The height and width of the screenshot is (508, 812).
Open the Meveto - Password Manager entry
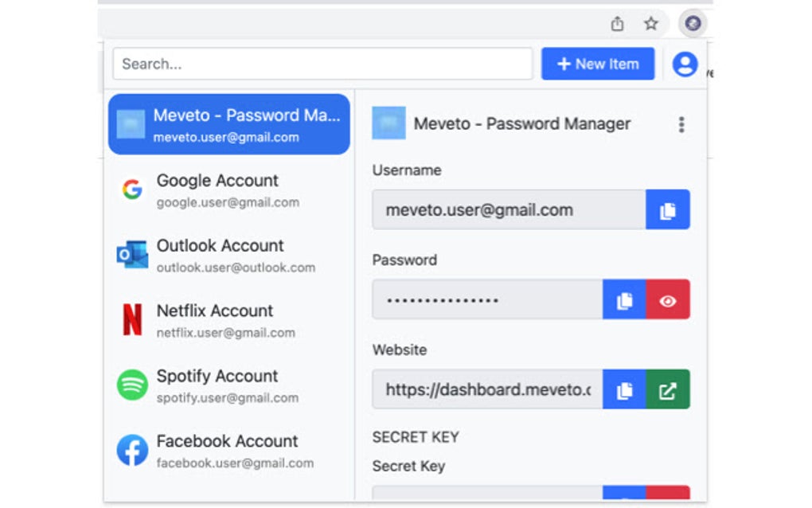click(x=229, y=124)
